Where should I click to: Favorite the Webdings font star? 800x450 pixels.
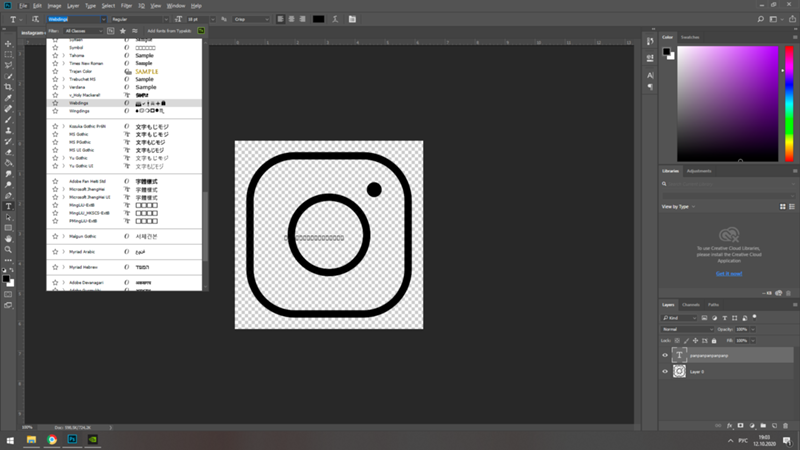tap(55, 103)
